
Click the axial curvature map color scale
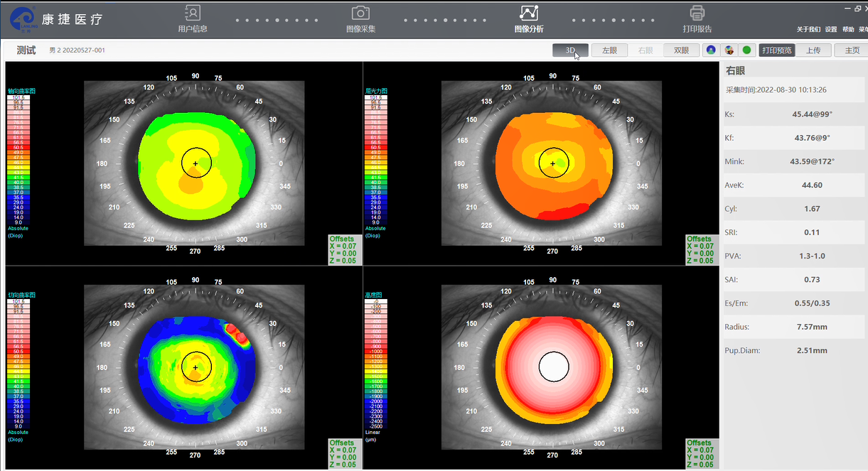[18, 160]
